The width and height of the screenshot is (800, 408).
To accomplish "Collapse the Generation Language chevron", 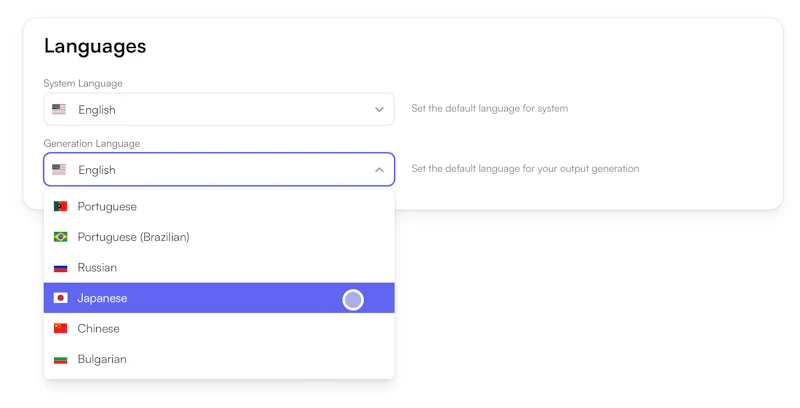I will click(x=379, y=170).
